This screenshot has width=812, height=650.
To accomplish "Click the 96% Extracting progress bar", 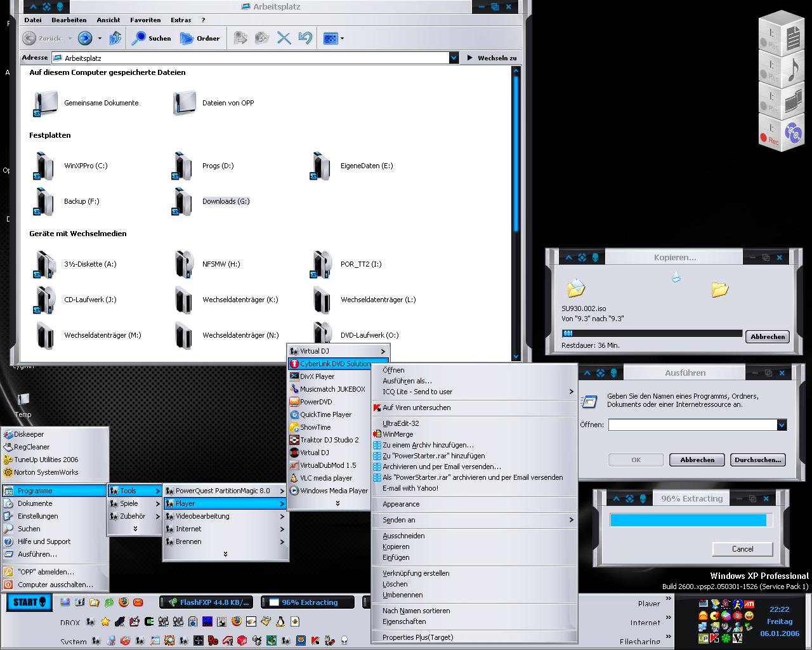I will (x=688, y=521).
